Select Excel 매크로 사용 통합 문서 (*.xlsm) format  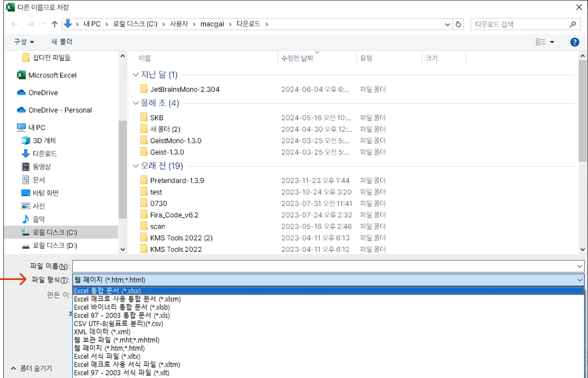pos(127,299)
